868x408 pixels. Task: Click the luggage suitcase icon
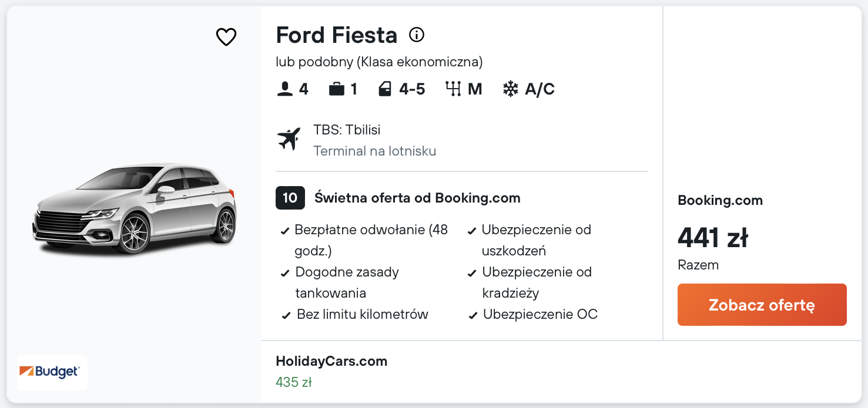337,89
